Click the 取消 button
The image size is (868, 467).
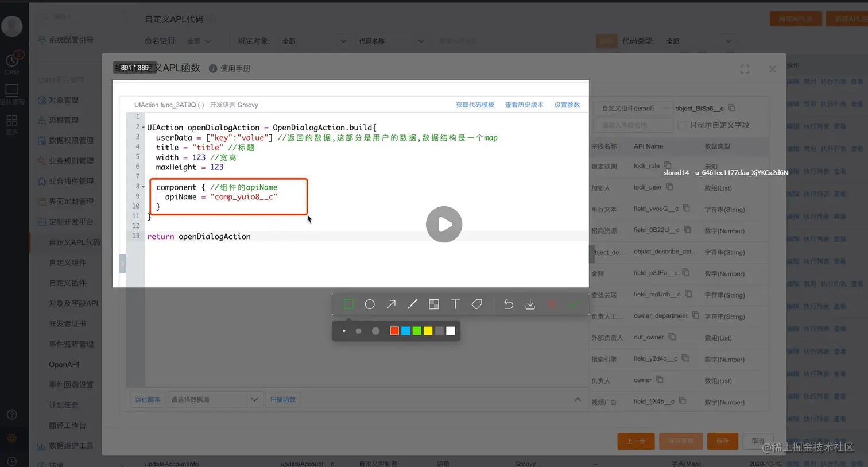point(758,441)
